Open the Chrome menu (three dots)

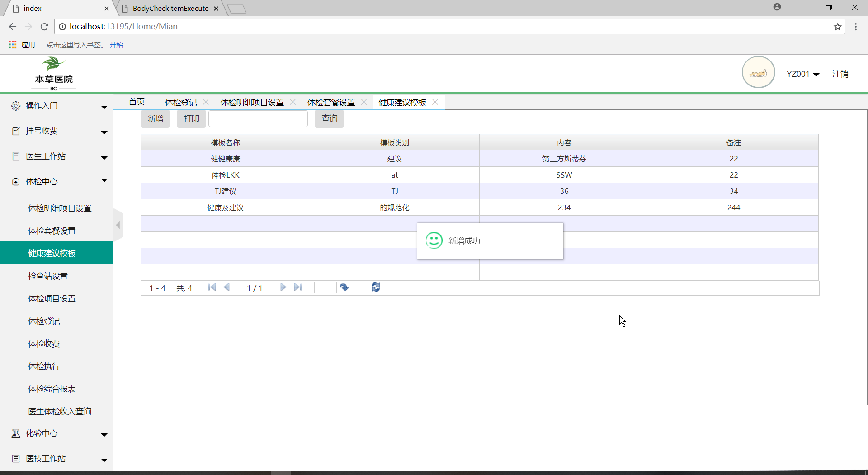[x=856, y=27]
